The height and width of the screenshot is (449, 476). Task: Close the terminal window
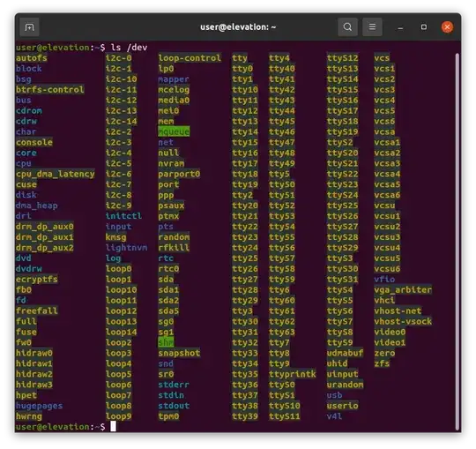(x=447, y=27)
